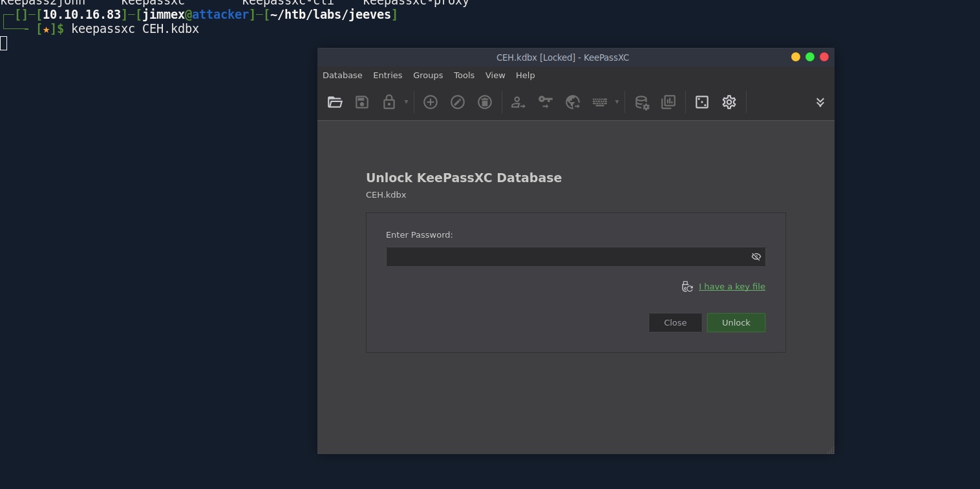The image size is (980, 489).
Task: Open database folder icon in toolbar
Action: tap(335, 102)
